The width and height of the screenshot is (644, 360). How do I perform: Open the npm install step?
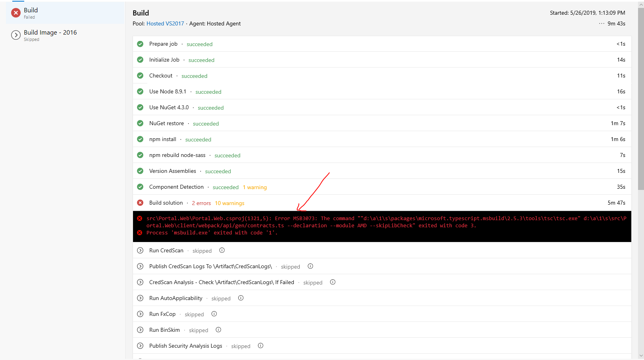tap(382, 139)
